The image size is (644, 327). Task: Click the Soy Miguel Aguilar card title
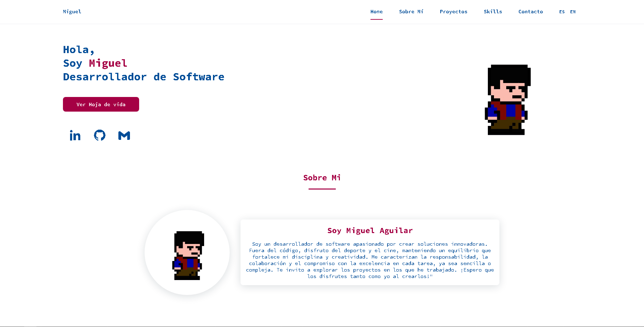click(370, 231)
